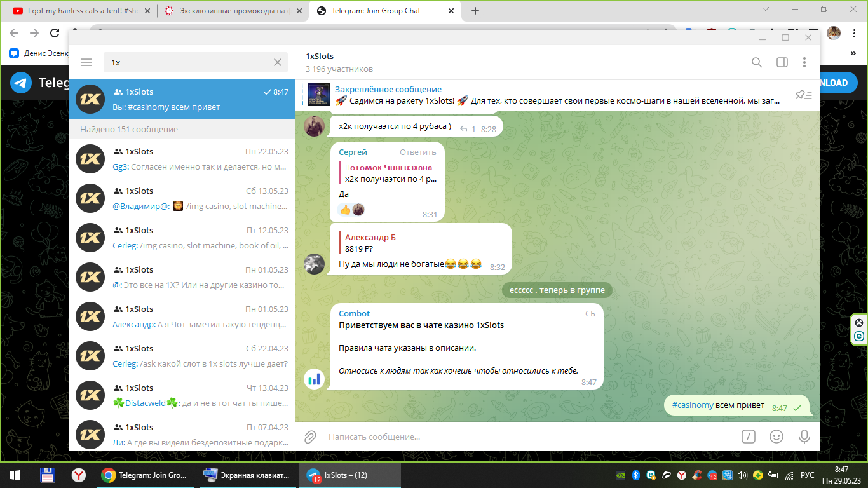The image size is (868, 488).
Task: Open the sender name 'Сергей' profile
Action: tap(353, 152)
